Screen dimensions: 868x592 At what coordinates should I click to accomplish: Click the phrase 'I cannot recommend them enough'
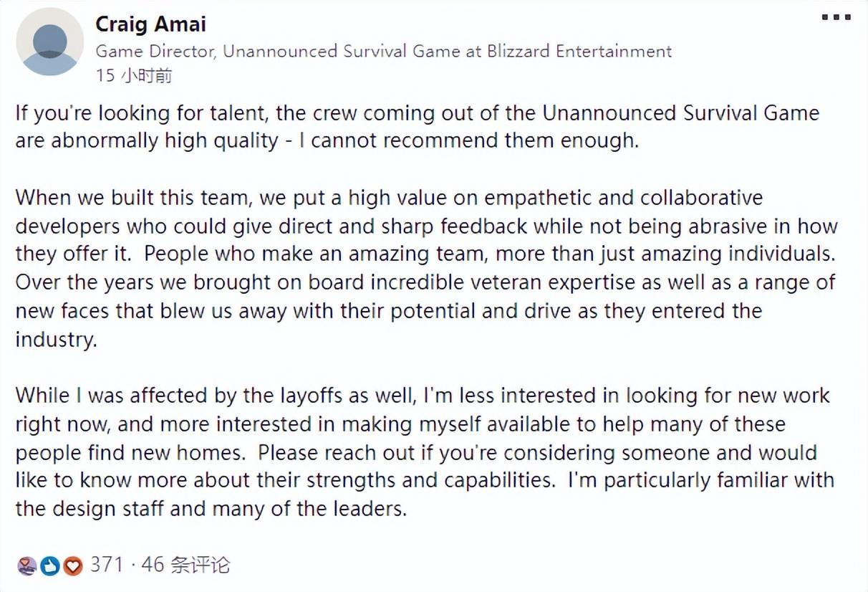(468, 140)
